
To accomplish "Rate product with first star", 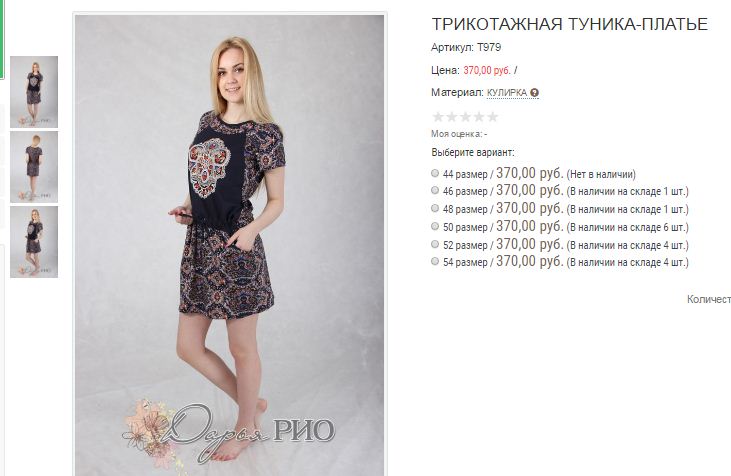I will click(438, 117).
